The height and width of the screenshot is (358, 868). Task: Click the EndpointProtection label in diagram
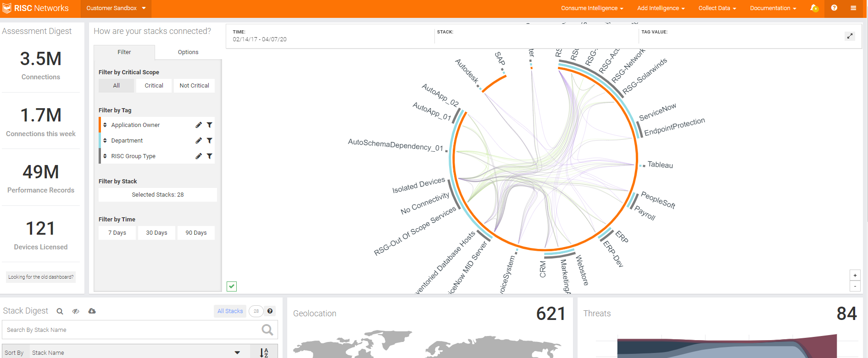pos(674,127)
